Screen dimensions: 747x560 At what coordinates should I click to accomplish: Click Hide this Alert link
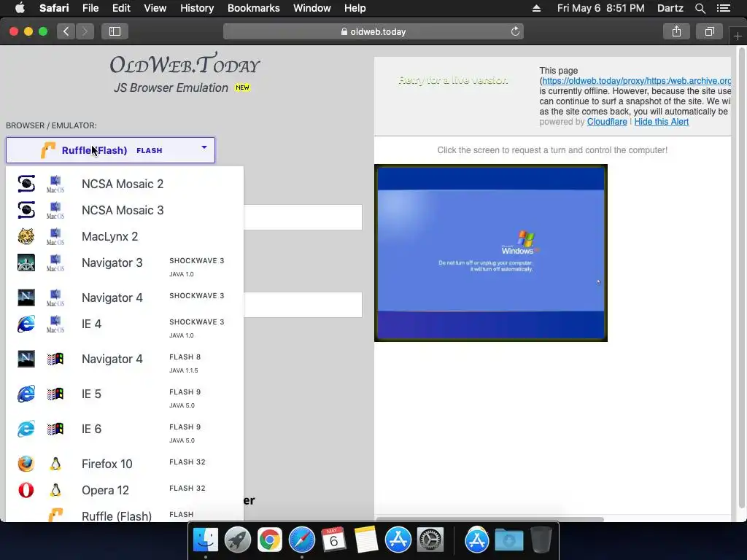[x=661, y=122]
